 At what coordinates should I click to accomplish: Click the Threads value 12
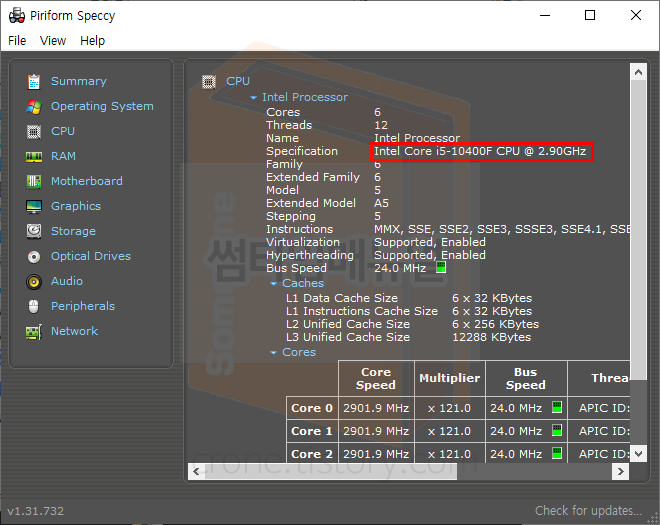pos(381,125)
